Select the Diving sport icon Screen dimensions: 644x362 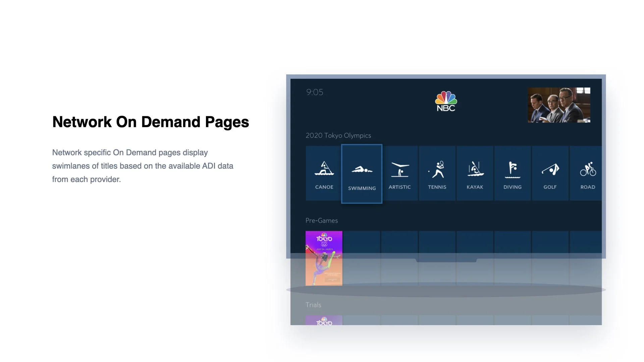point(512,170)
